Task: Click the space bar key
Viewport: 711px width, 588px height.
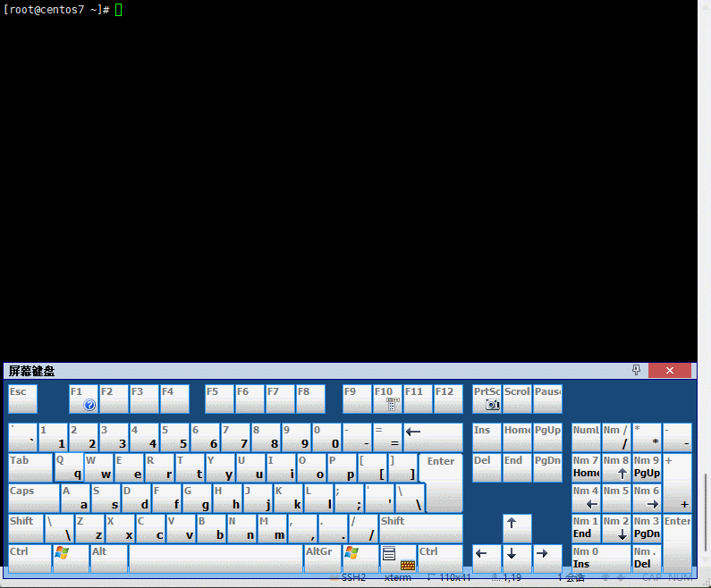Action: point(216,559)
